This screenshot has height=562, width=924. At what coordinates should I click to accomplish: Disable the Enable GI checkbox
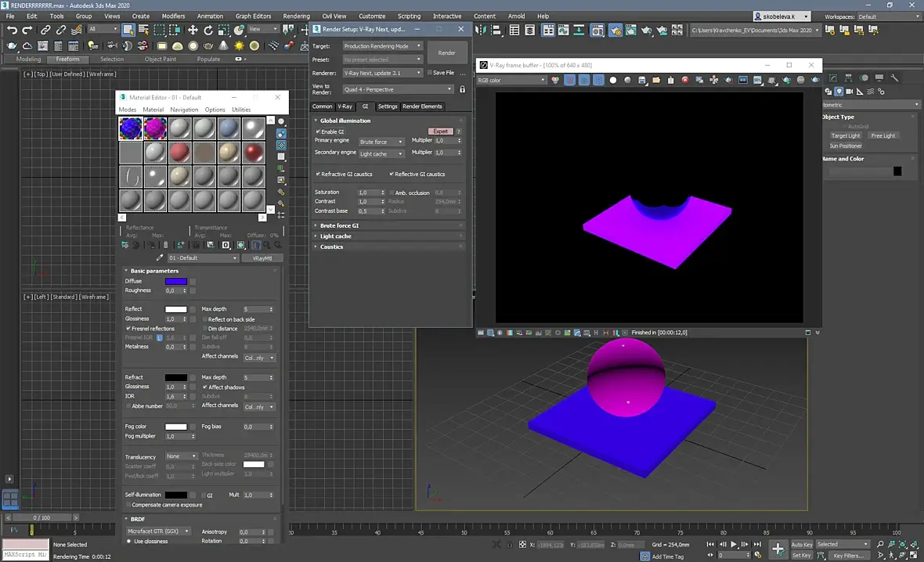[317, 131]
